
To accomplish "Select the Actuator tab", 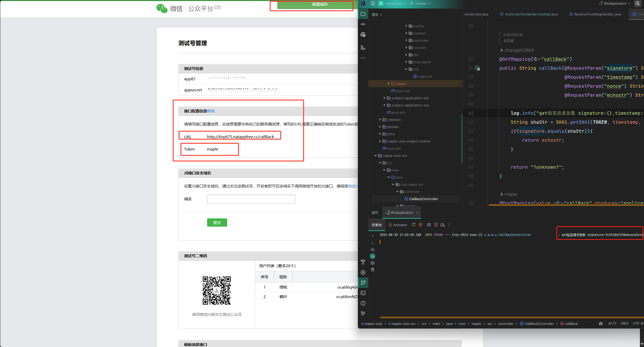I will coord(398,225).
